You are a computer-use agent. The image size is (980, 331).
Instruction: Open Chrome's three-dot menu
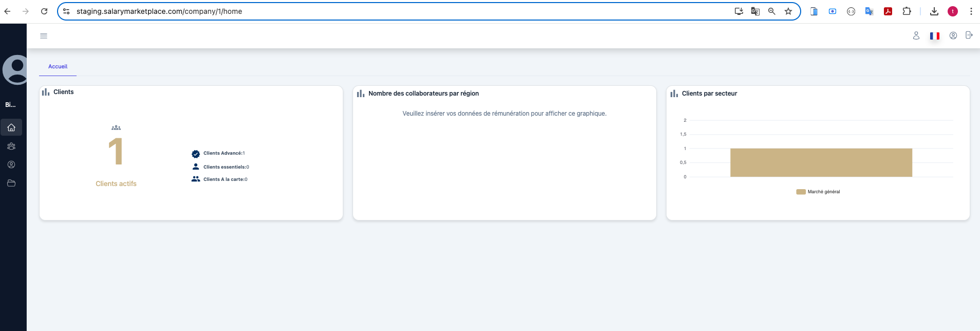pyautogui.click(x=971, y=11)
